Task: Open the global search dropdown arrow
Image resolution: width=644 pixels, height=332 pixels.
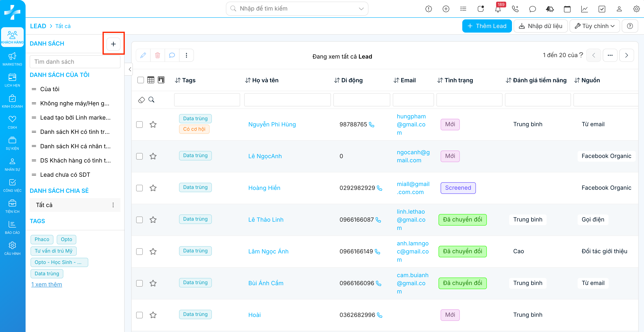Action: pos(361,9)
